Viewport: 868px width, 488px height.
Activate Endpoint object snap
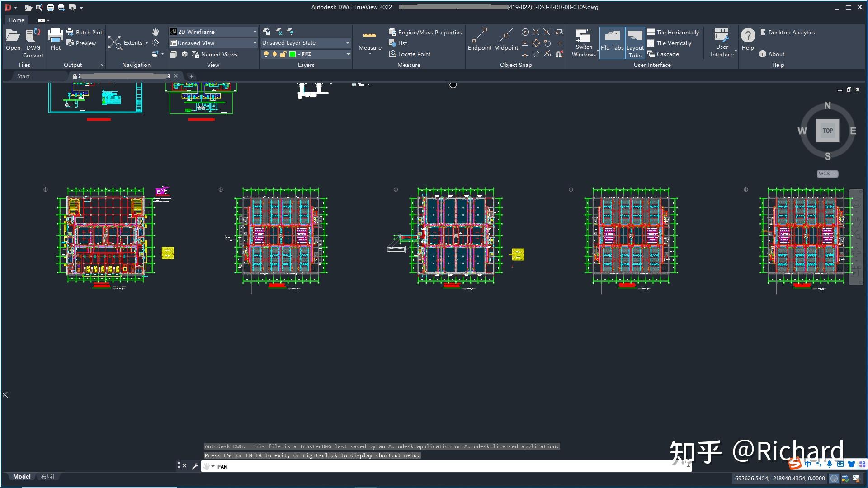click(479, 39)
